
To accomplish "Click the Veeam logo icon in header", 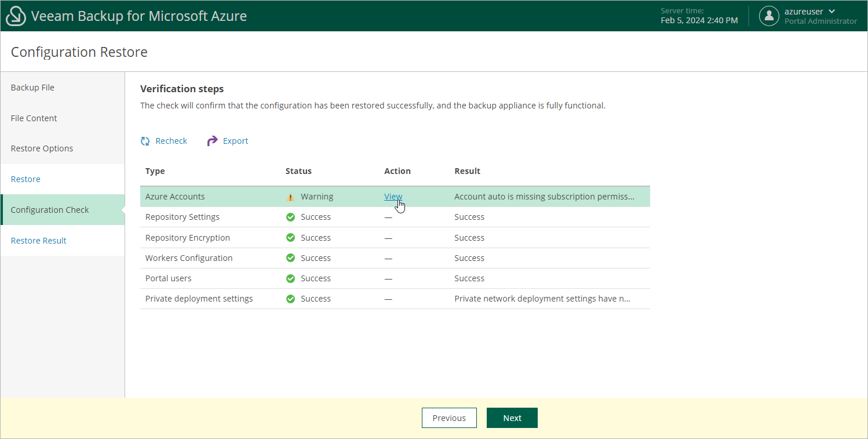I will pyautogui.click(x=16, y=16).
